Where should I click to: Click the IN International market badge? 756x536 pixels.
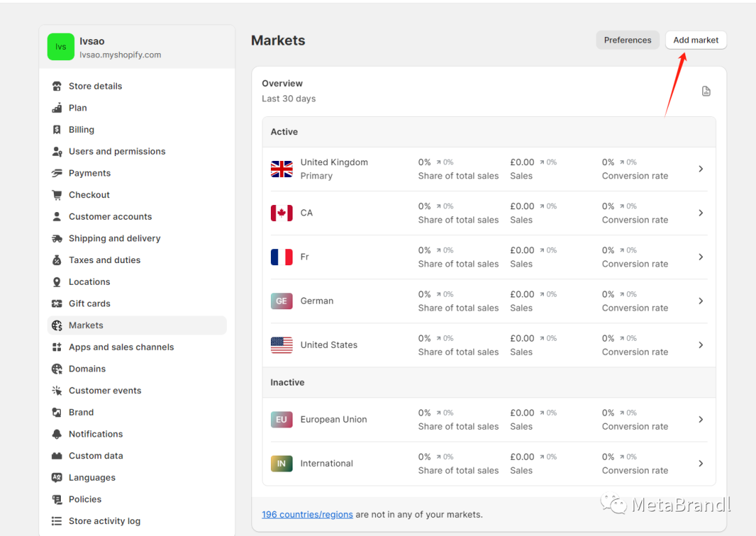click(281, 464)
